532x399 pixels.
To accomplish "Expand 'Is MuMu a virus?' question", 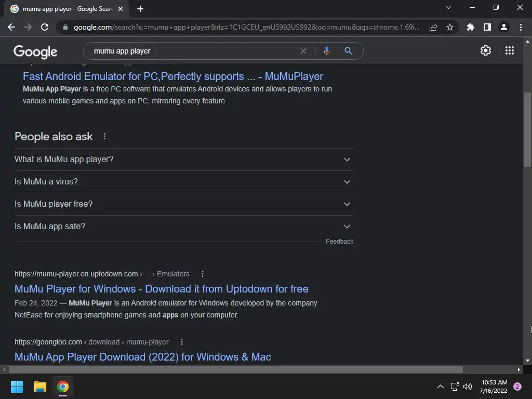I will pos(184,182).
